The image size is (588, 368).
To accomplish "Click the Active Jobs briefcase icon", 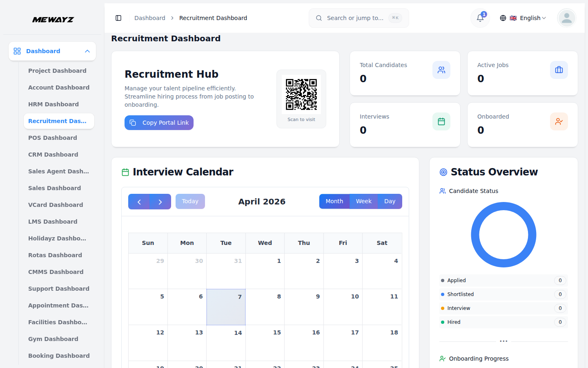I will (x=559, y=70).
